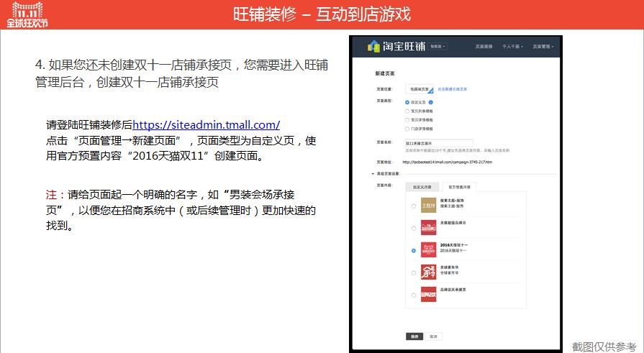Select the 宝贝列表模板 radio button

coord(407,111)
